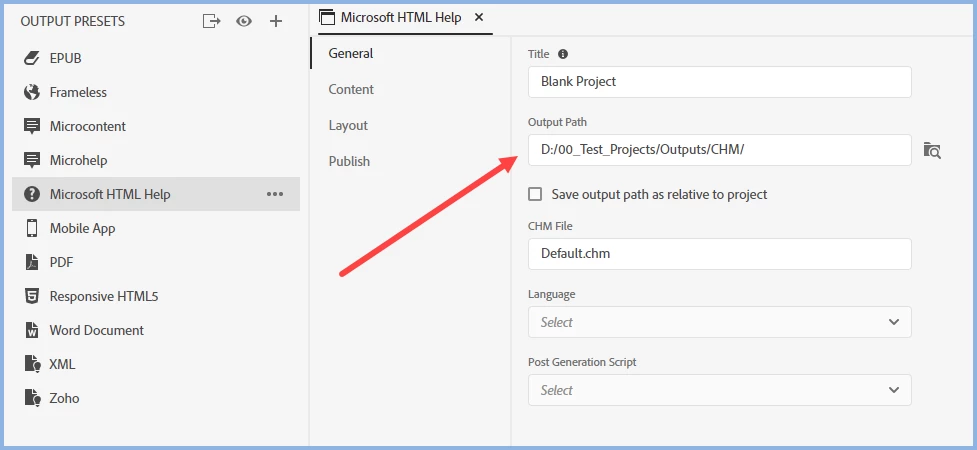Browse for output folder with folder search icon
The image size is (977, 450).
tap(932, 150)
